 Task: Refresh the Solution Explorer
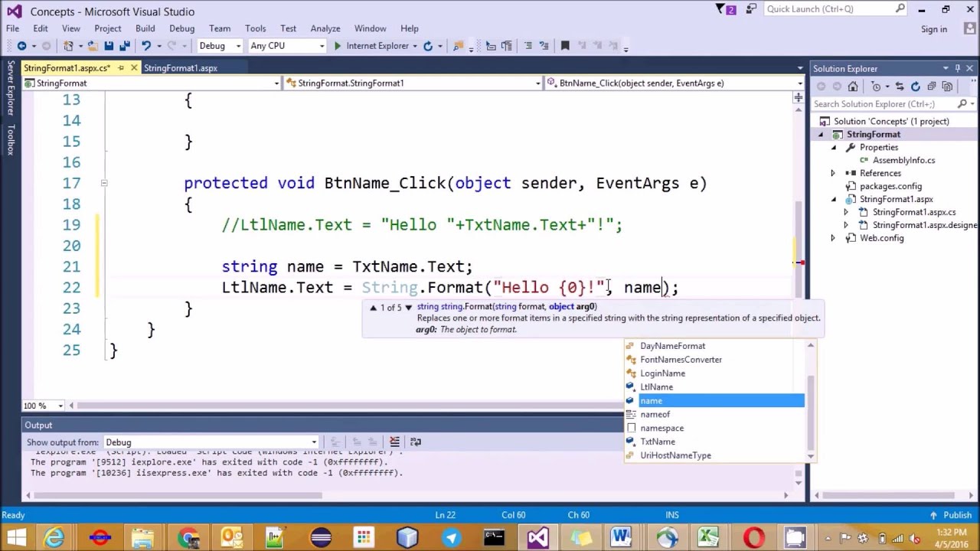point(916,86)
